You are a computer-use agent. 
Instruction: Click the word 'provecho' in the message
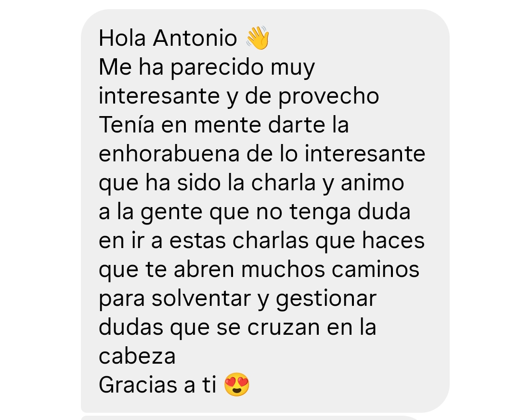click(328, 97)
